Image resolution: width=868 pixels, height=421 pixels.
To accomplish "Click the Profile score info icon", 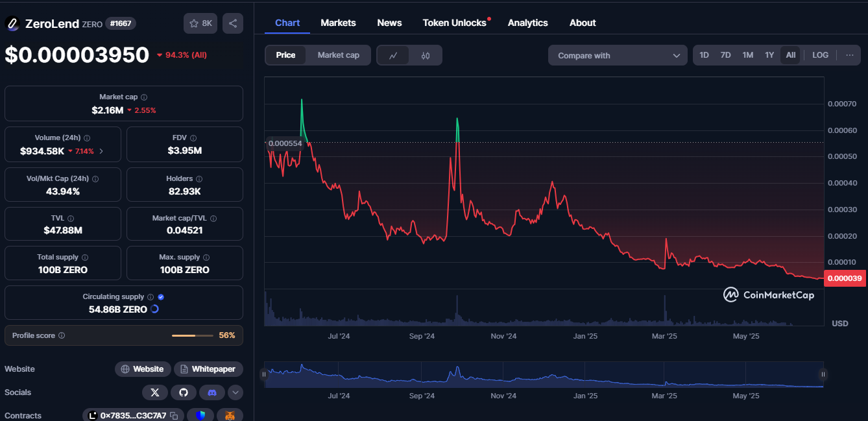I will pyautogui.click(x=62, y=335).
